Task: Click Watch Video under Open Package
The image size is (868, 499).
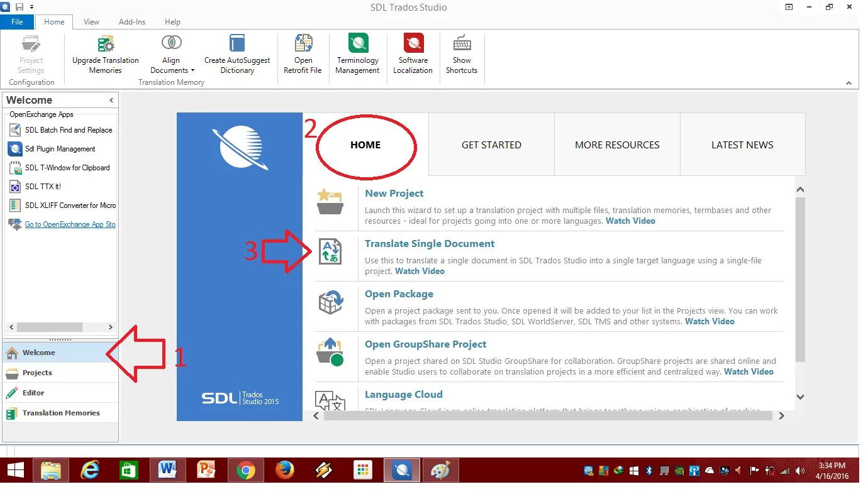Action: tap(709, 321)
